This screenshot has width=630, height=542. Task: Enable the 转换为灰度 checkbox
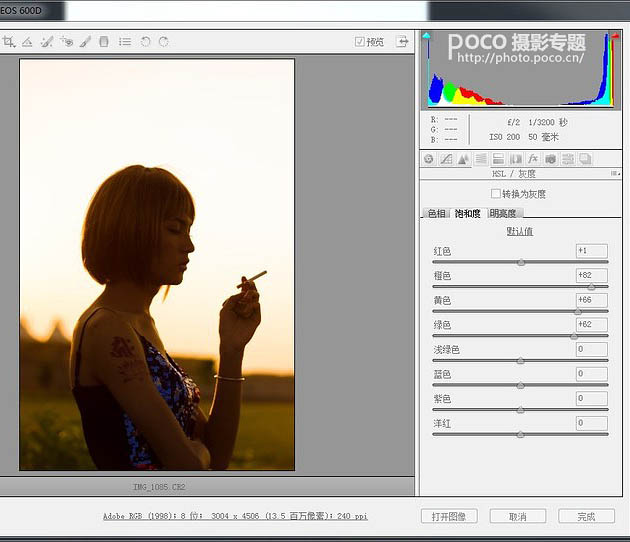coord(496,194)
